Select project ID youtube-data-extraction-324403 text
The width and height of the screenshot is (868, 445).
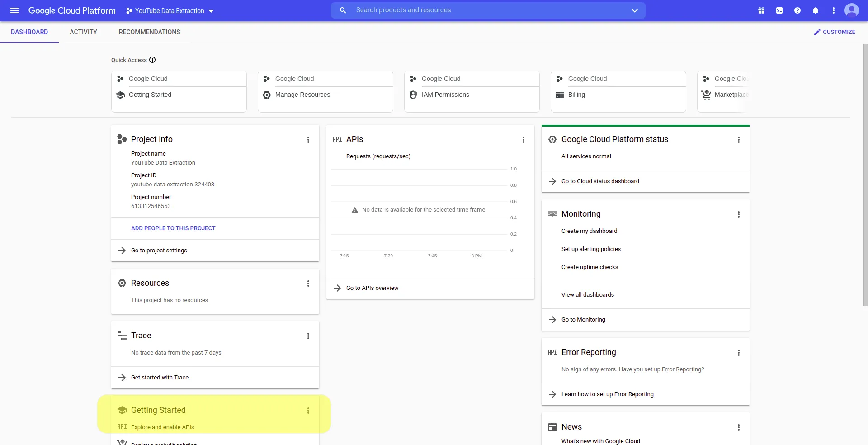tap(173, 185)
